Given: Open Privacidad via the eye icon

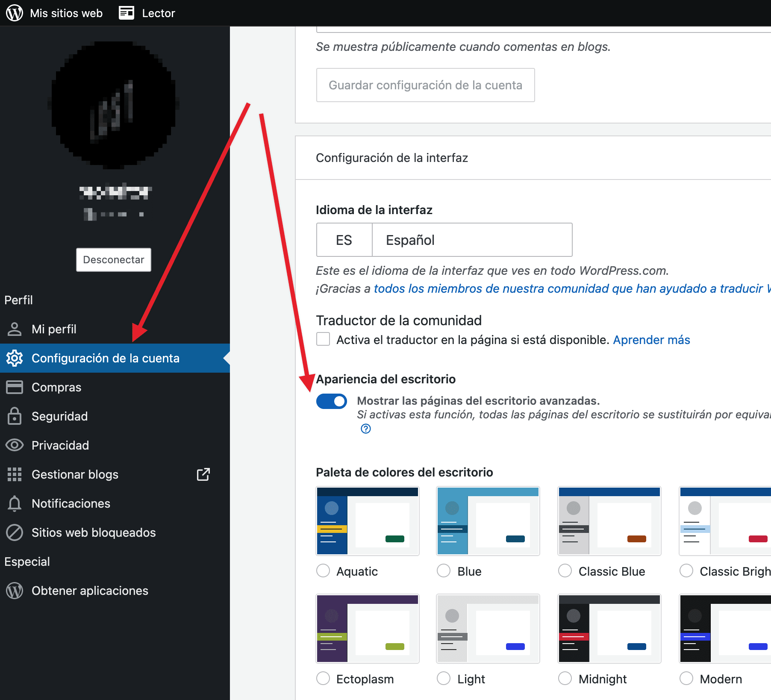Looking at the screenshot, I should [x=15, y=445].
